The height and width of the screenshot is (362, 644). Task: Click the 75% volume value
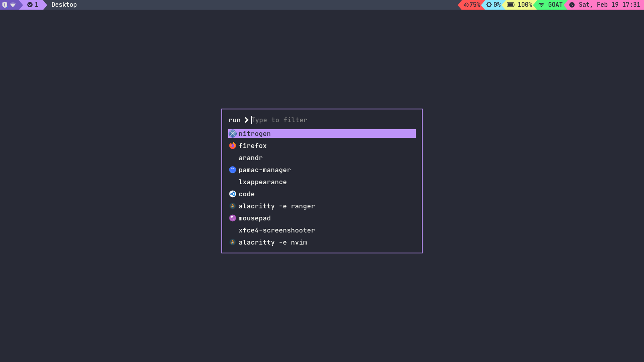point(475,5)
